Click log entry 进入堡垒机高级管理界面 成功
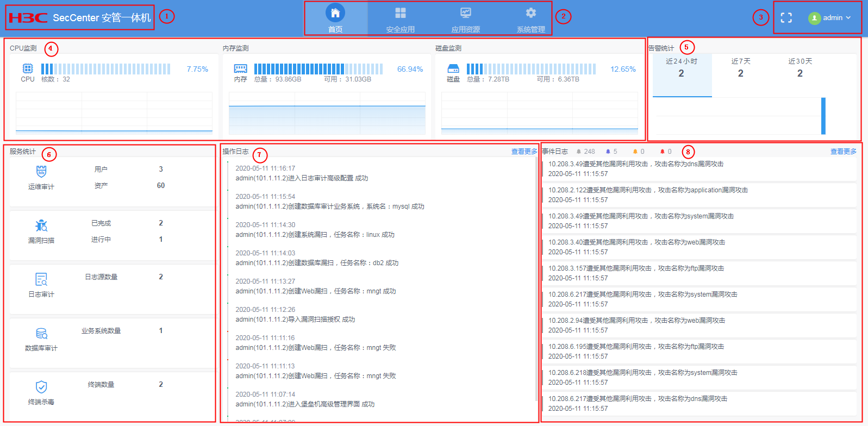868x426 pixels. click(x=305, y=404)
